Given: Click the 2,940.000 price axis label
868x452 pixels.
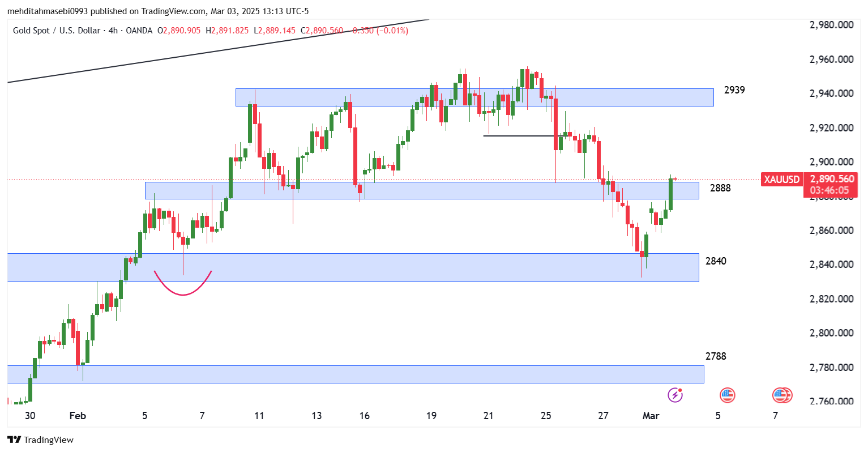Looking at the screenshot, I should [x=832, y=93].
